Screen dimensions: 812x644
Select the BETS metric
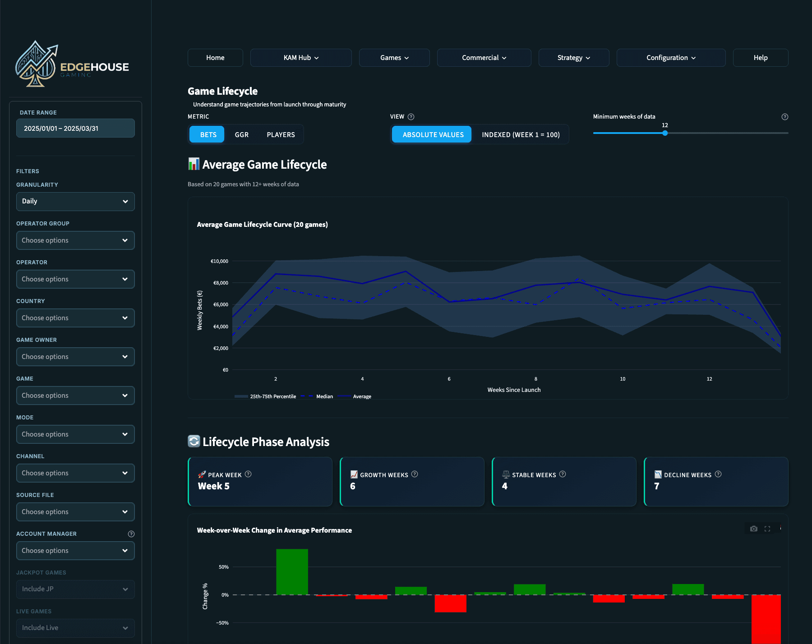(x=207, y=134)
